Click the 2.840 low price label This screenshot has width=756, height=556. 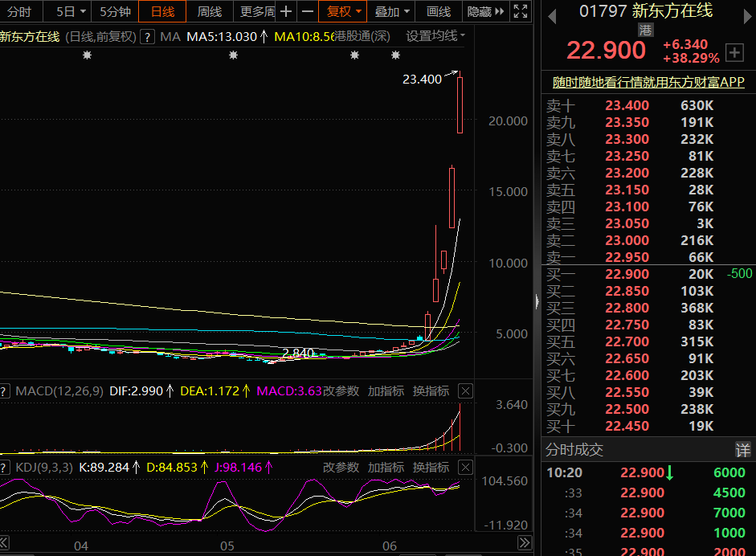(x=297, y=354)
